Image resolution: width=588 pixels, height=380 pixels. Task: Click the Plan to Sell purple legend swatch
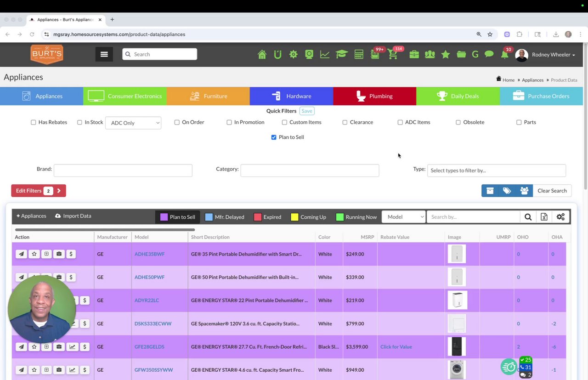164,217
